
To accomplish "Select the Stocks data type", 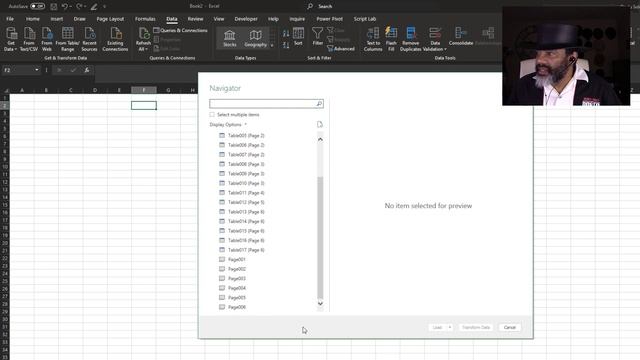I will pyautogui.click(x=230, y=38).
